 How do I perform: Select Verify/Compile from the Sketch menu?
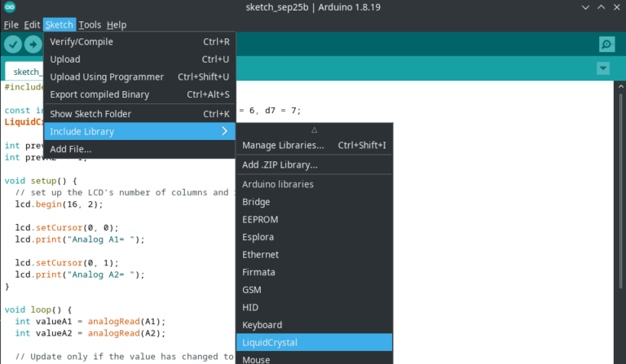(x=82, y=42)
